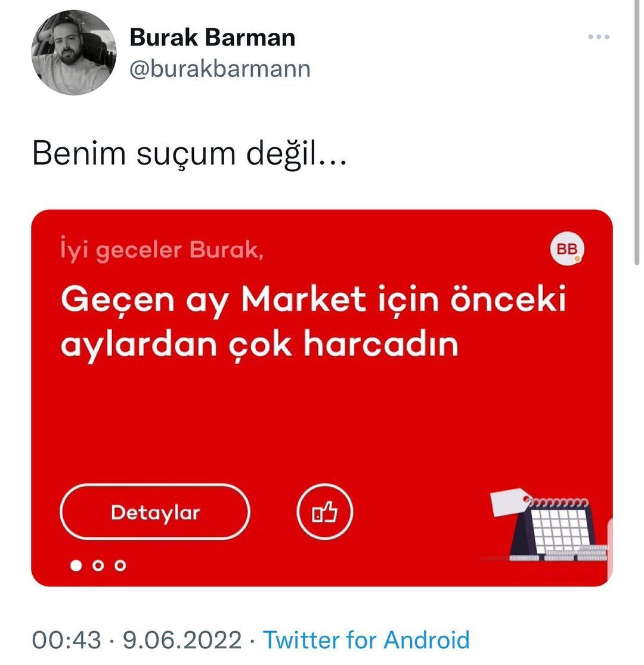
Task: Click the page scrollbar thumb
Action: click(x=637, y=132)
